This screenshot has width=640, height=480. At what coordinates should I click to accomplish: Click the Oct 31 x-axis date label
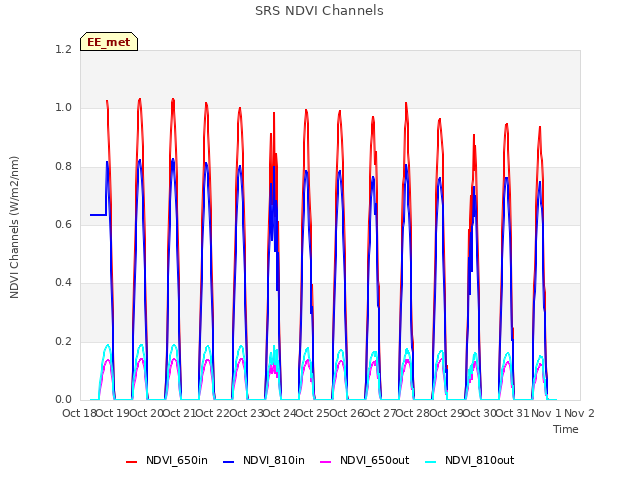(513, 413)
